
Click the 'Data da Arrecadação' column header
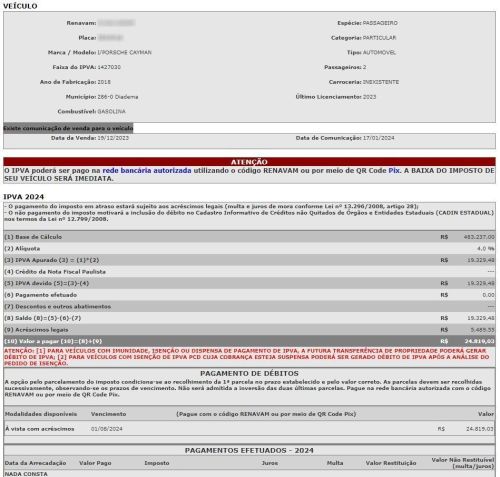click(35, 463)
